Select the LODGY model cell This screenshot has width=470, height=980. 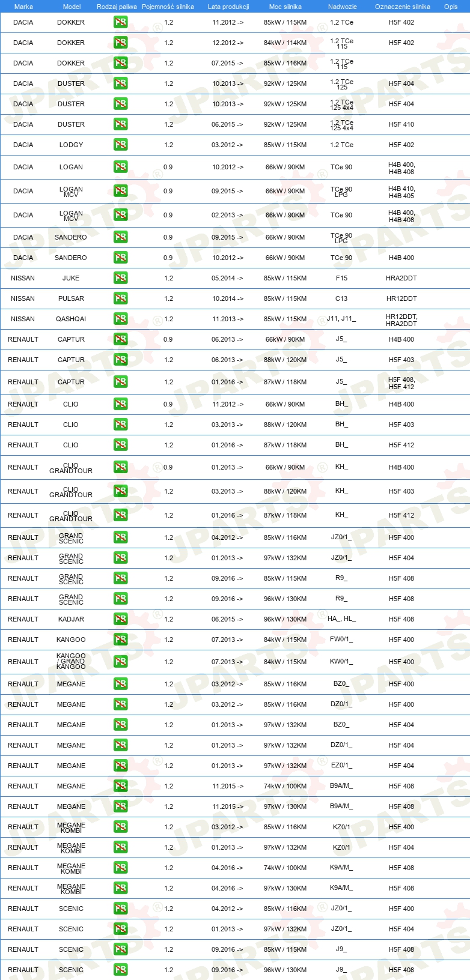71,145
